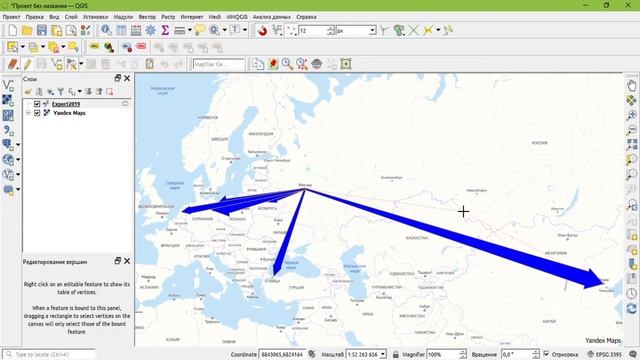
Task: Save the project with the floppy disk icon
Action: tap(42, 31)
